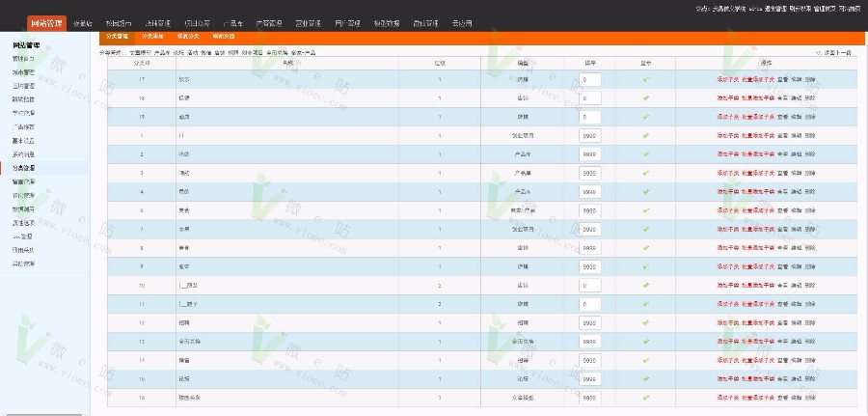This screenshot has height=416, width=868.
Task: Click green check icon in row ID 15
Action: coord(645,379)
